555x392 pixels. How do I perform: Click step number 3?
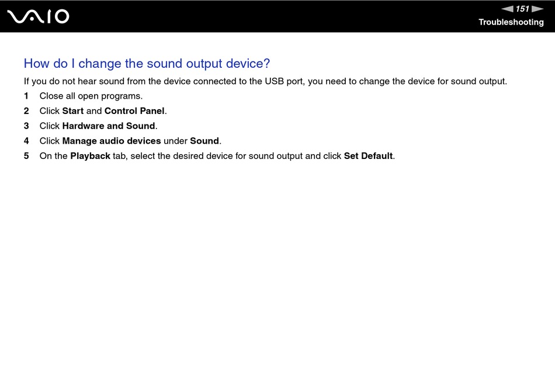(x=26, y=126)
